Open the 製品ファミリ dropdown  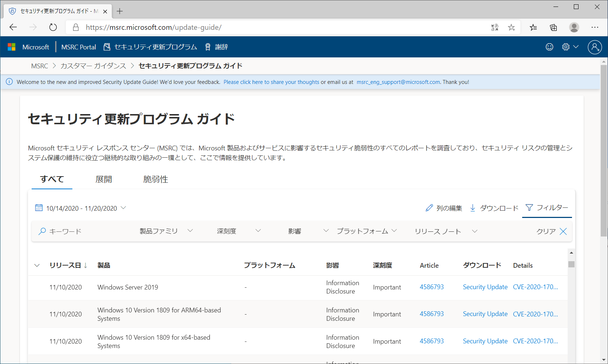click(190, 231)
